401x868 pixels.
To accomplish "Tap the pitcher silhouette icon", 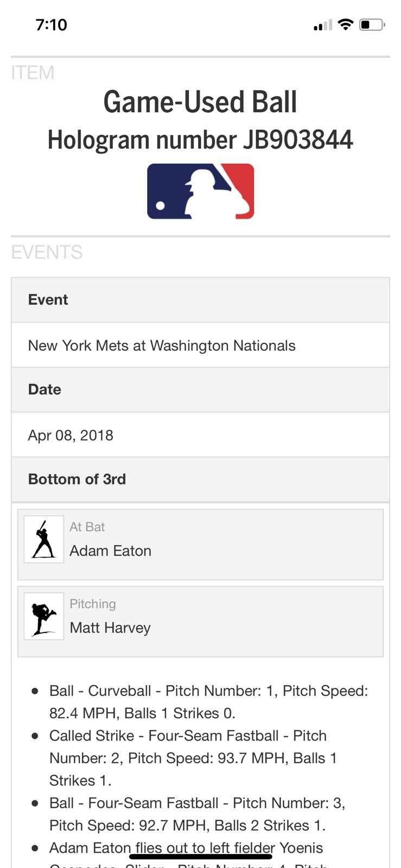I will pos(44,616).
